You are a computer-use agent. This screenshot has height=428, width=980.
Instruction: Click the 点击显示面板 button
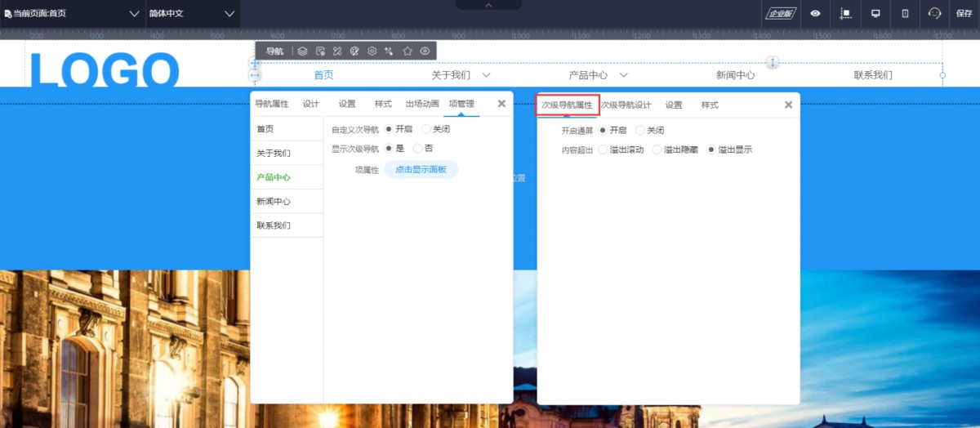421,169
